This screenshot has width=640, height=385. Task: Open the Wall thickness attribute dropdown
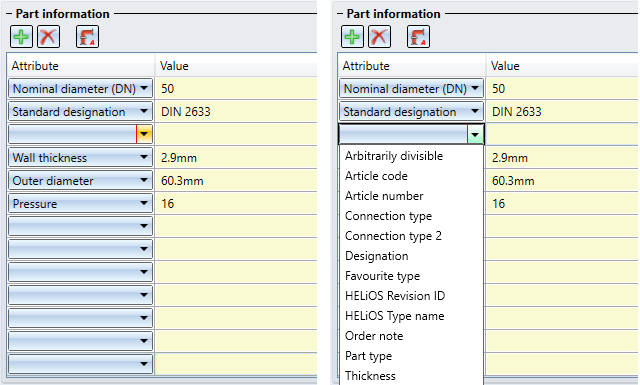point(144,158)
